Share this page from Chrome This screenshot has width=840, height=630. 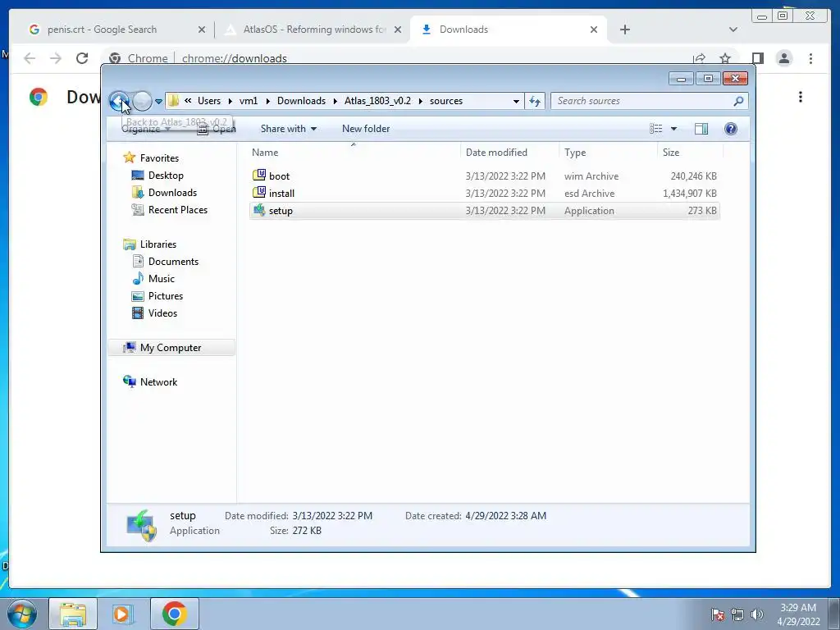tap(699, 58)
